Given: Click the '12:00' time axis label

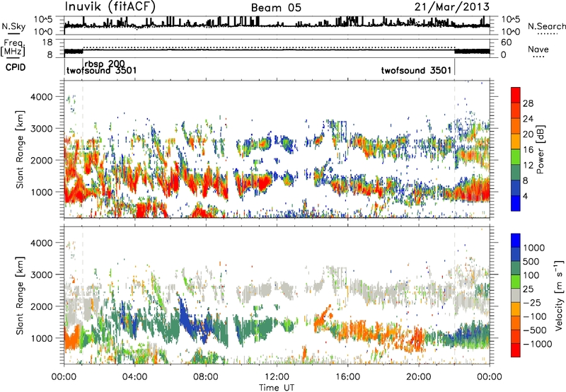Looking at the screenshot, I should click(x=277, y=377).
